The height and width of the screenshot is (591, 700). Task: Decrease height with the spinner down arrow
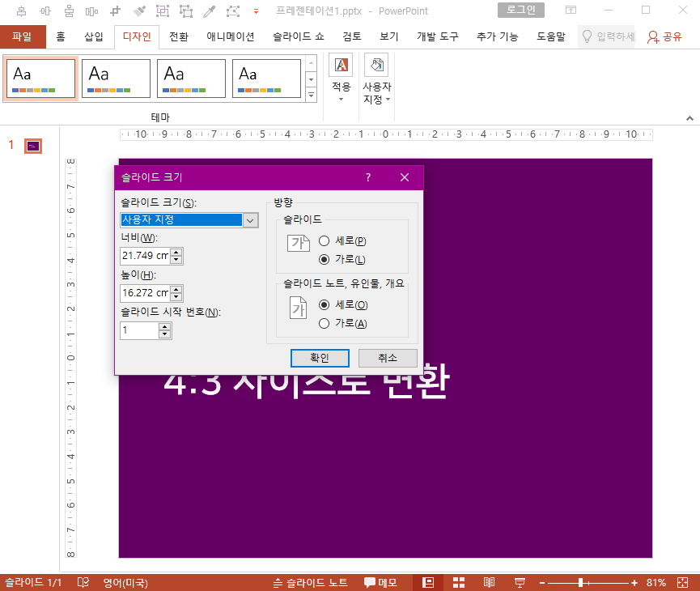[176, 296]
